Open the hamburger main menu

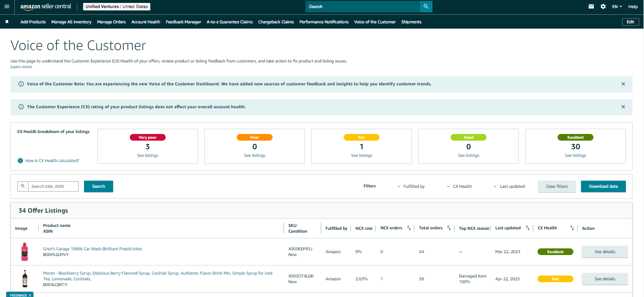(7, 7)
